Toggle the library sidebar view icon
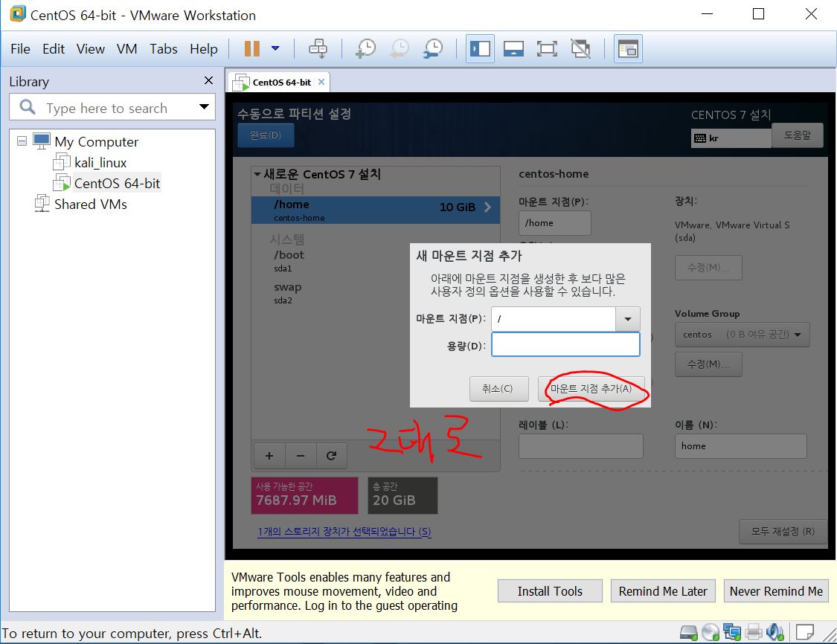This screenshot has width=837, height=644. click(x=480, y=48)
